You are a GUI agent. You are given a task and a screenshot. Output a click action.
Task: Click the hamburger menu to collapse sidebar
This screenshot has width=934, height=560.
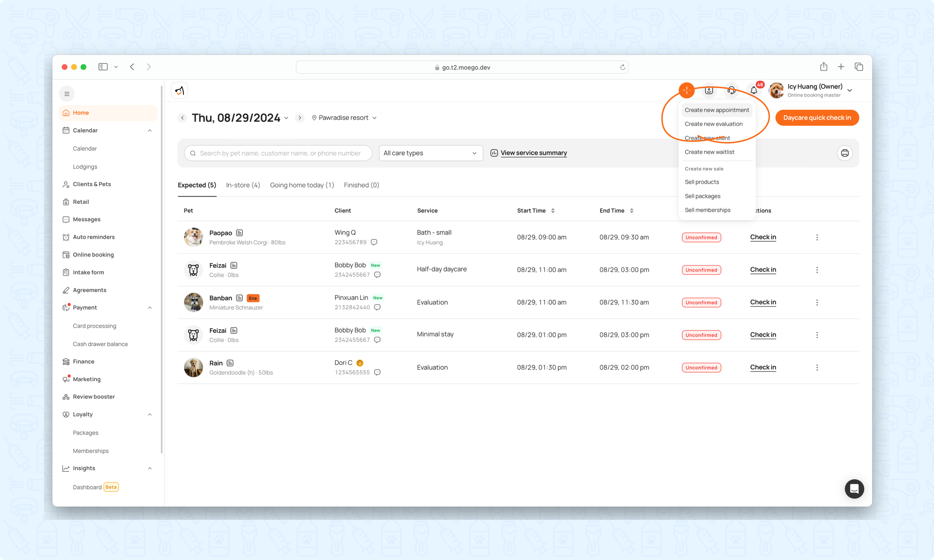[67, 94]
